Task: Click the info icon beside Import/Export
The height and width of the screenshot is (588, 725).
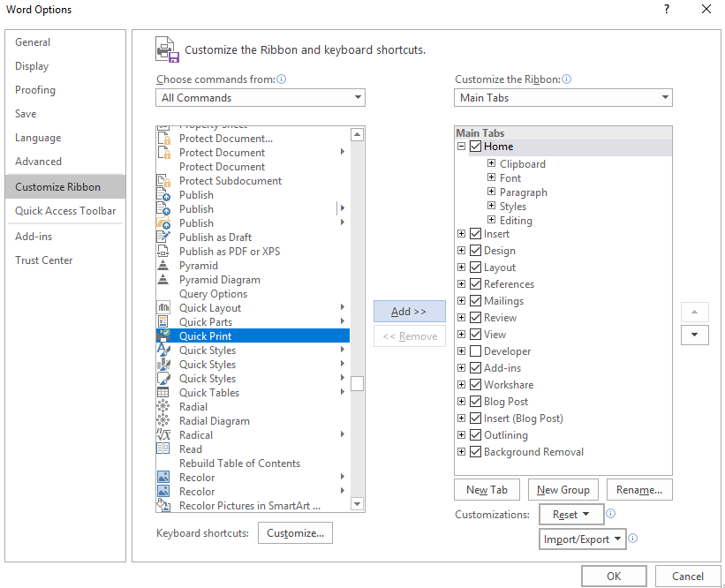Action: coord(633,539)
